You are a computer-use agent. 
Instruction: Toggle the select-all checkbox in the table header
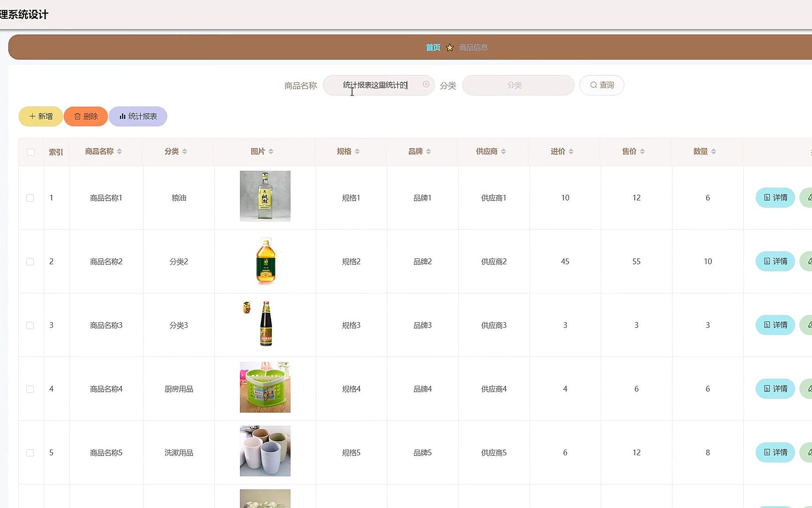[x=31, y=152]
